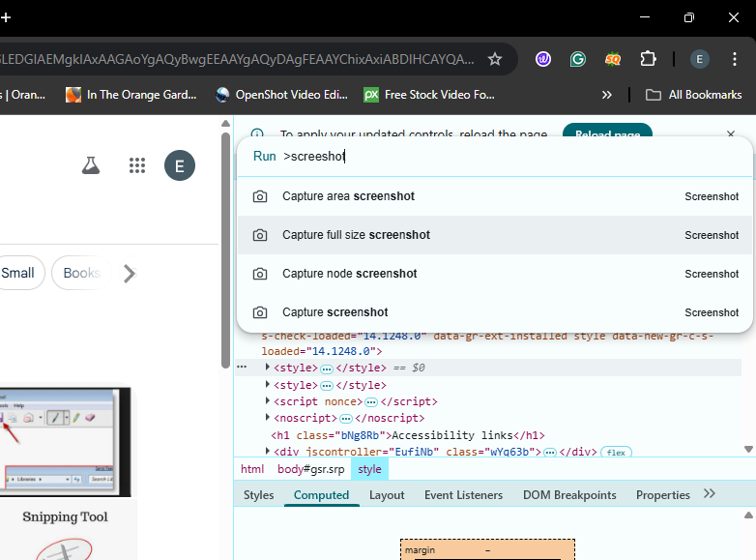The image size is (756, 560).
Task: Open the Snipping Tool image thumbnail
Action: (65, 442)
